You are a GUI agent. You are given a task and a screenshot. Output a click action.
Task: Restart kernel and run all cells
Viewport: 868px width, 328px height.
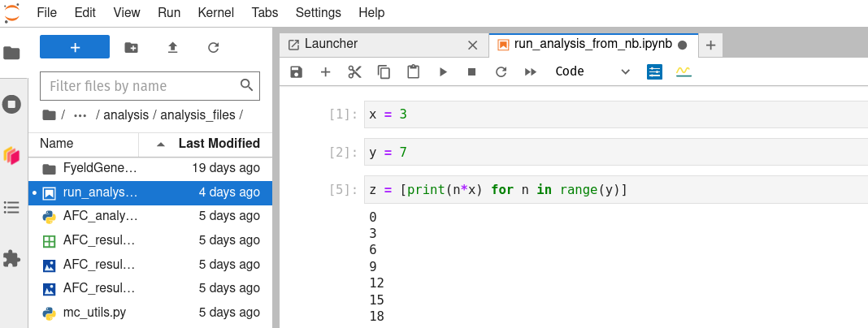[x=531, y=72]
